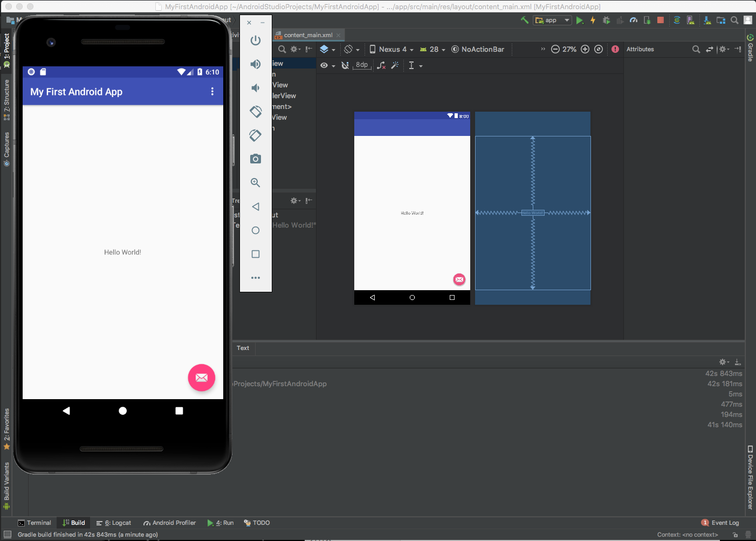Open emulator extended controls (three dots)
Screen dimensions: 756x541
[x=256, y=278]
